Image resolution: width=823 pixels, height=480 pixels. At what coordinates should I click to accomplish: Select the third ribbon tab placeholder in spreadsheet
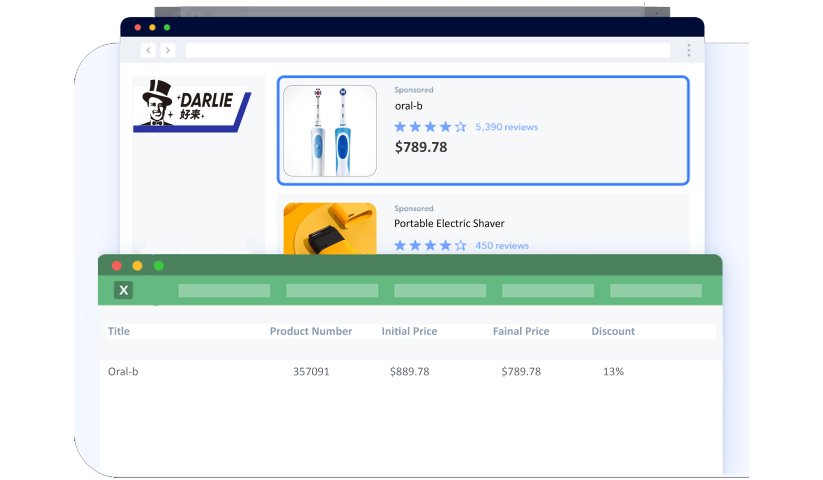(440, 291)
